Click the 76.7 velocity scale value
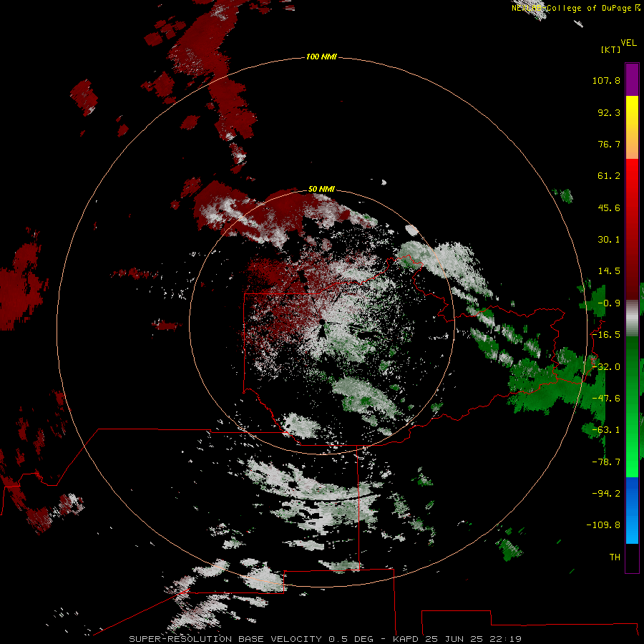 coord(609,144)
